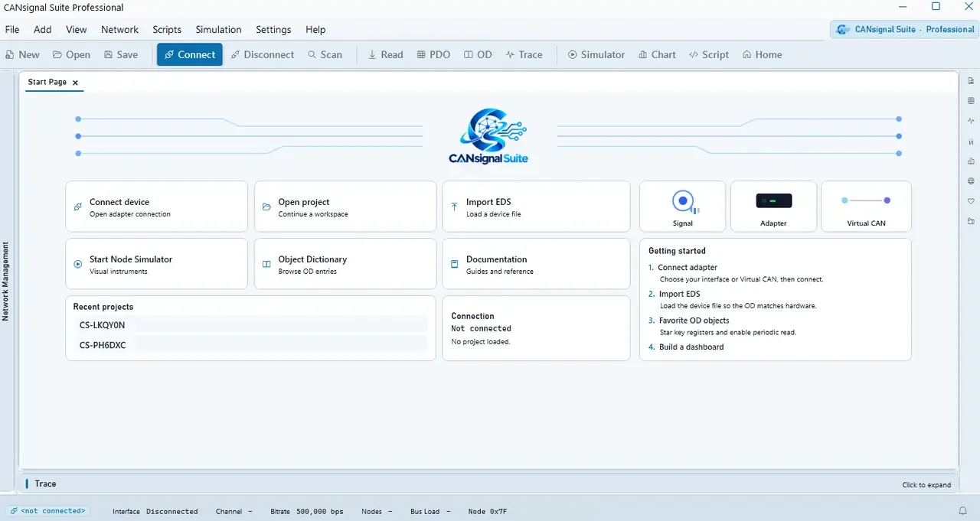Open the Settings menu
Viewport: 980px width, 521px height.
[273, 29]
